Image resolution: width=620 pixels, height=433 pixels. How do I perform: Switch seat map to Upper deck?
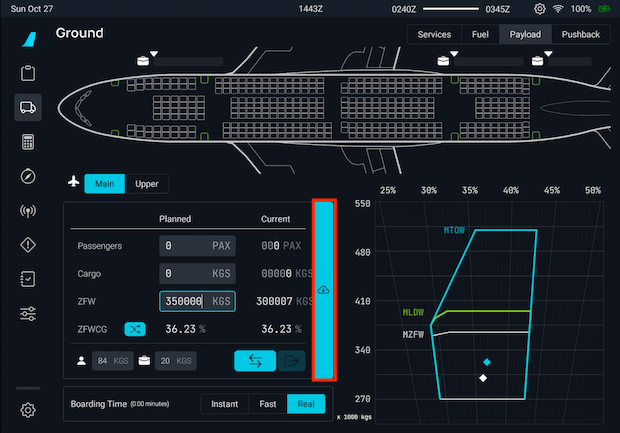coord(146,183)
